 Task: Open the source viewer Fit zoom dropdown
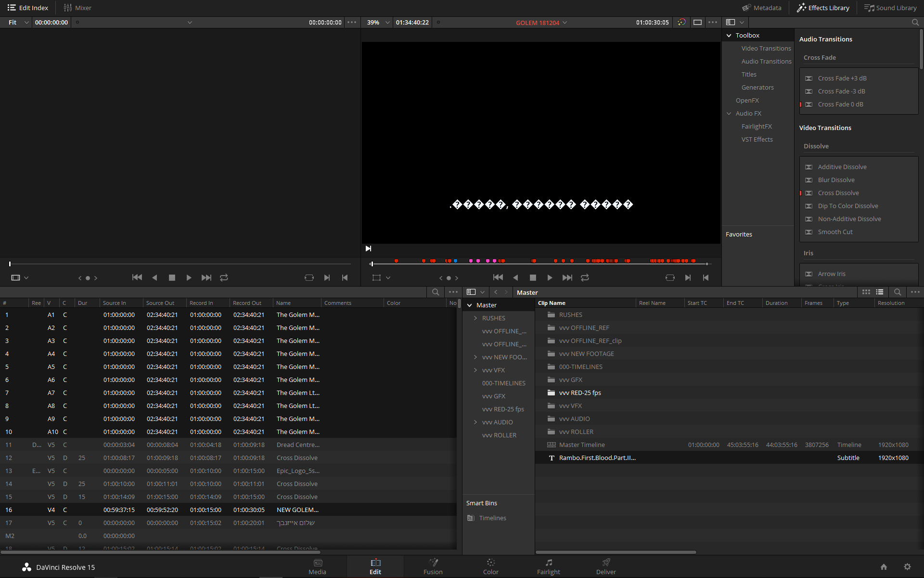tap(19, 22)
